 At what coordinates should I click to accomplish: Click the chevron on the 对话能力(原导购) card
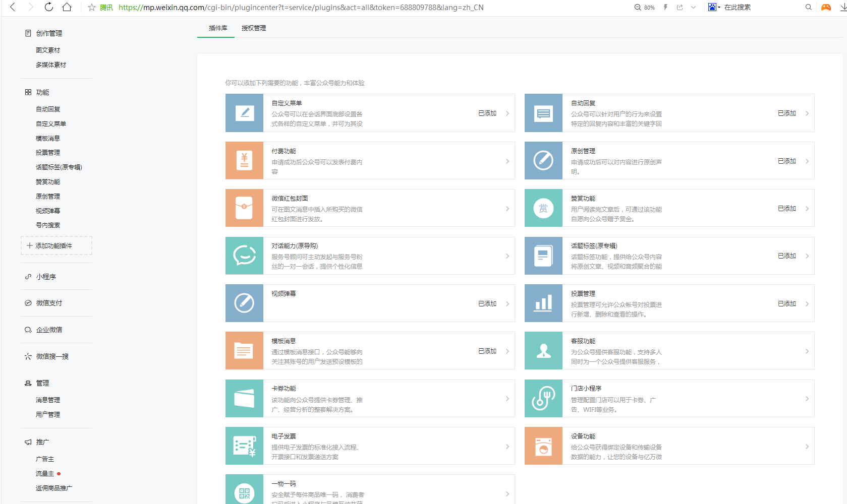click(507, 256)
